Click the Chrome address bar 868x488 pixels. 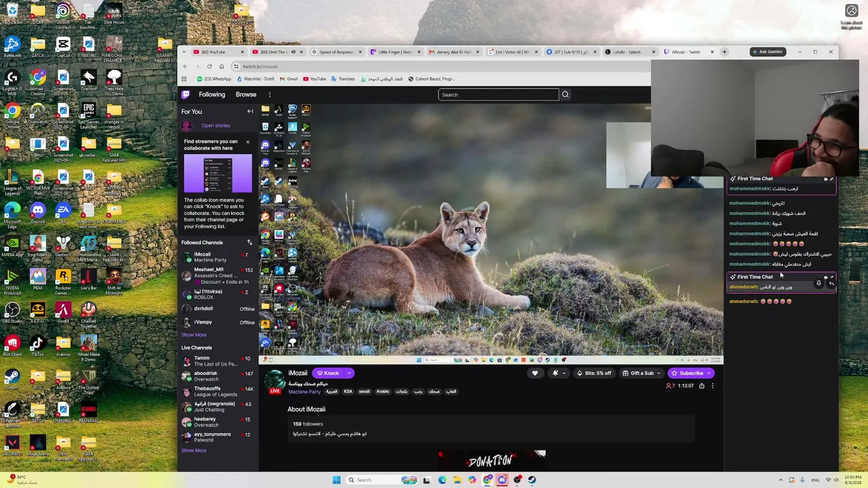point(441,66)
